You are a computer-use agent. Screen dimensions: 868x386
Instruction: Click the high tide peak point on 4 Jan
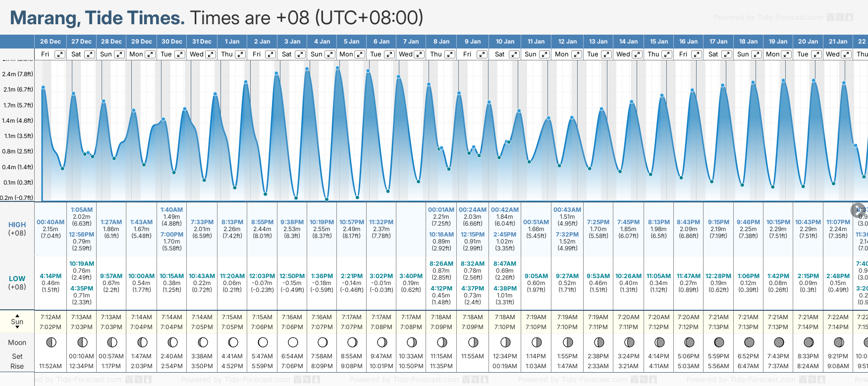308,69
